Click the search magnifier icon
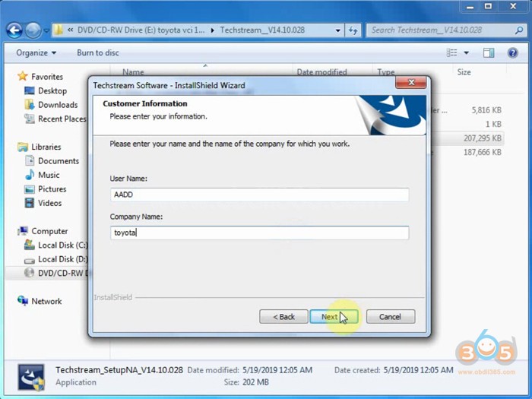 pyautogui.click(x=519, y=30)
